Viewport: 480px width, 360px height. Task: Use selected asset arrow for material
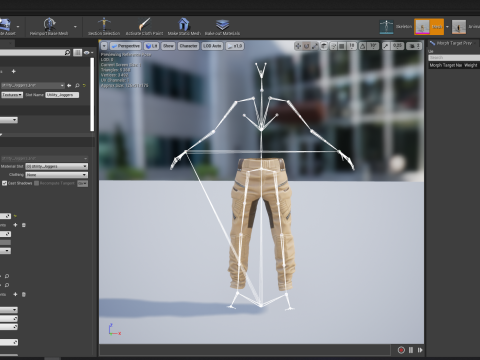click(x=69, y=86)
